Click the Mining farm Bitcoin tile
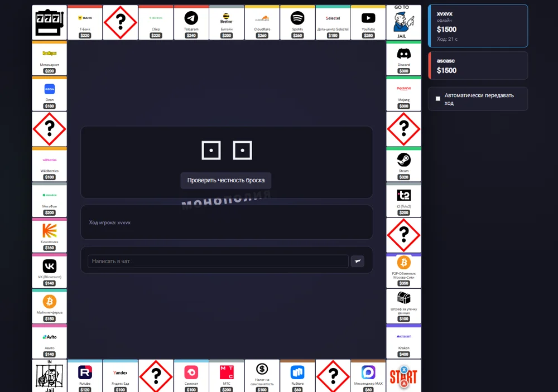 pos(50,306)
